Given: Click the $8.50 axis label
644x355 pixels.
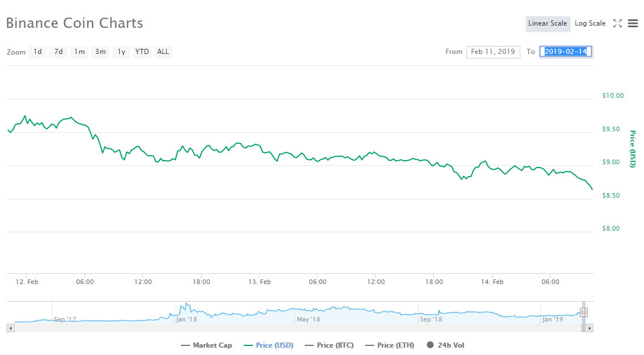Looking at the screenshot, I should [611, 196].
